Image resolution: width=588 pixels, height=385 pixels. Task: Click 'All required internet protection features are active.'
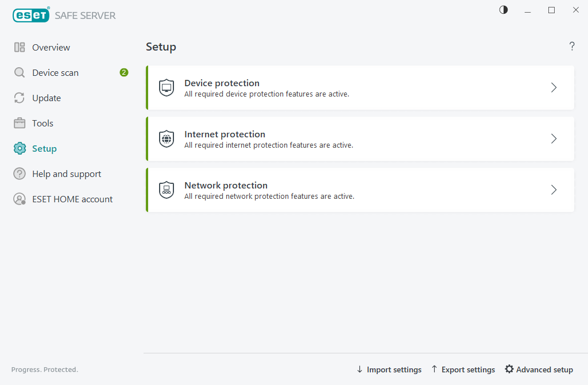coord(269,145)
